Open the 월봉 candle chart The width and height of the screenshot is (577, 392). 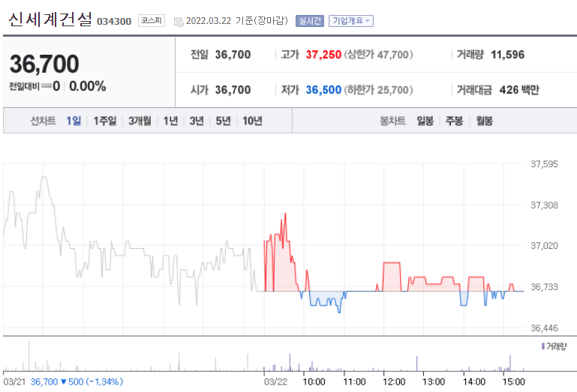tap(484, 121)
